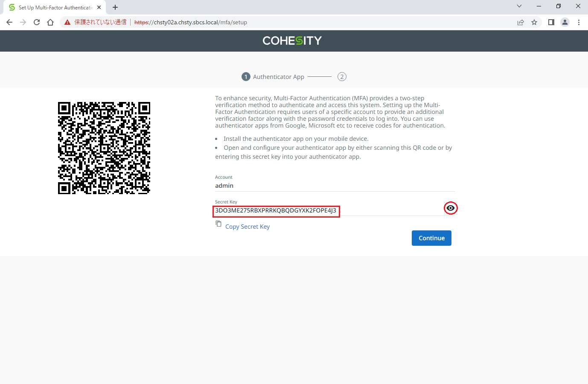The height and width of the screenshot is (384, 588).
Task: Click the Continue button
Action: click(x=431, y=238)
